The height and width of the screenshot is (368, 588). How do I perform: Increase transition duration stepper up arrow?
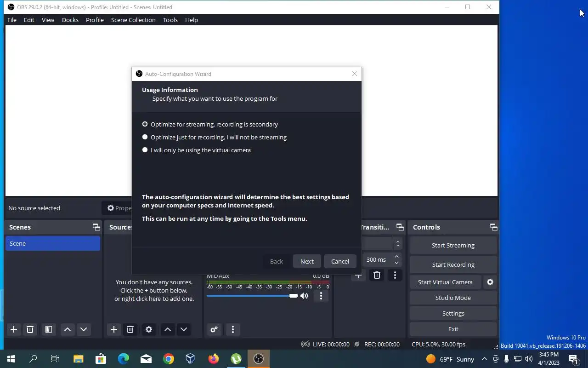397,257
